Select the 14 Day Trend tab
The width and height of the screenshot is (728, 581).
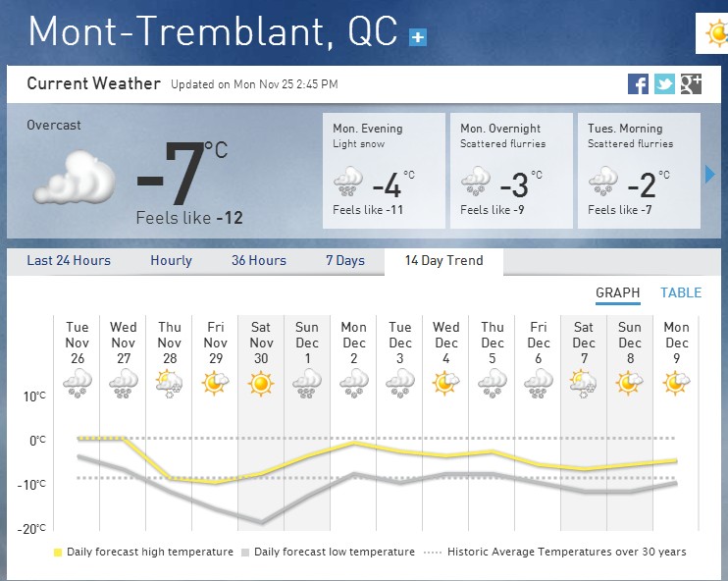[443, 261]
